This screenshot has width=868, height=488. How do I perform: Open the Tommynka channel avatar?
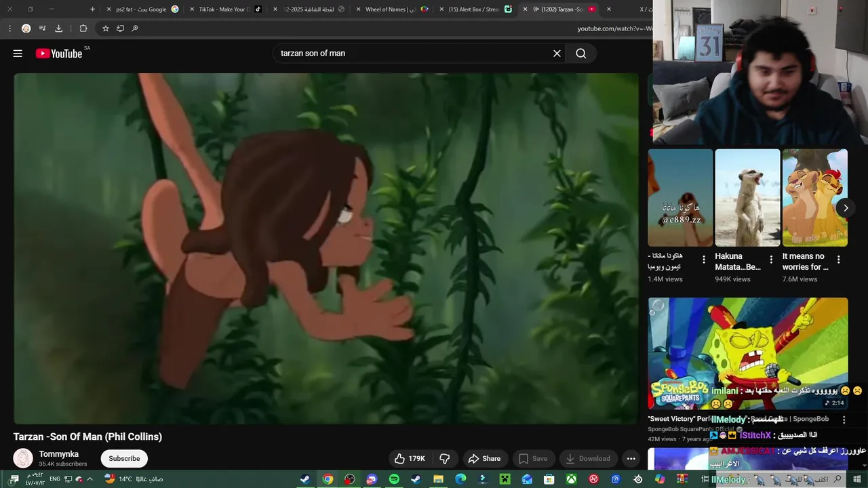coord(23,459)
